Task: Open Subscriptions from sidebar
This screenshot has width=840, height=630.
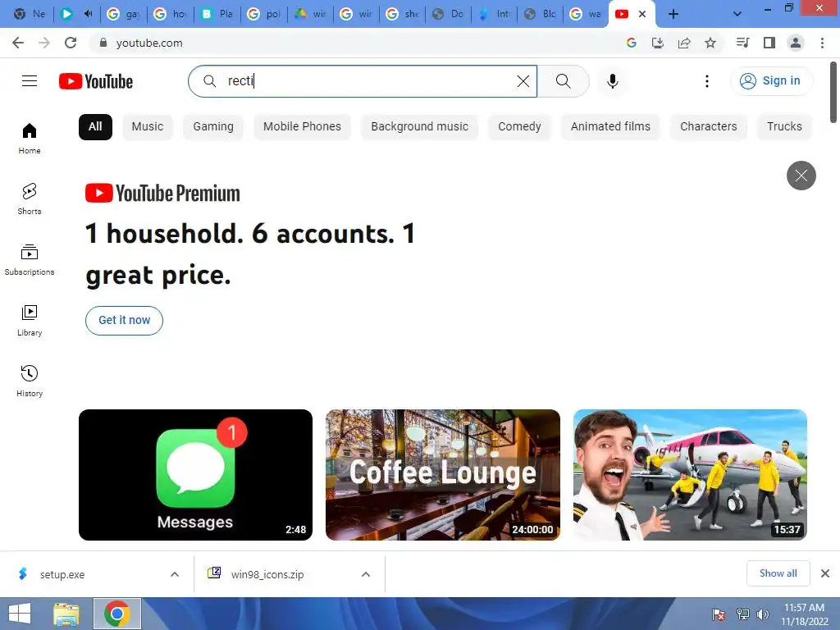Action: (x=30, y=259)
